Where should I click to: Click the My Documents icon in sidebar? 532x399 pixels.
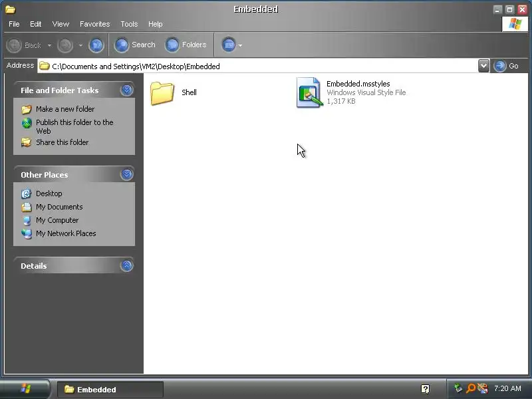(27, 207)
